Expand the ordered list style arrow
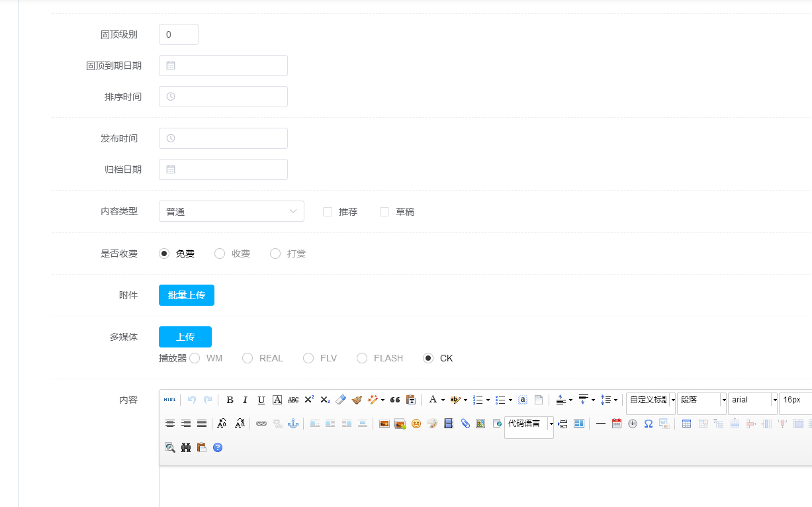This screenshot has height=507, width=812. click(488, 400)
